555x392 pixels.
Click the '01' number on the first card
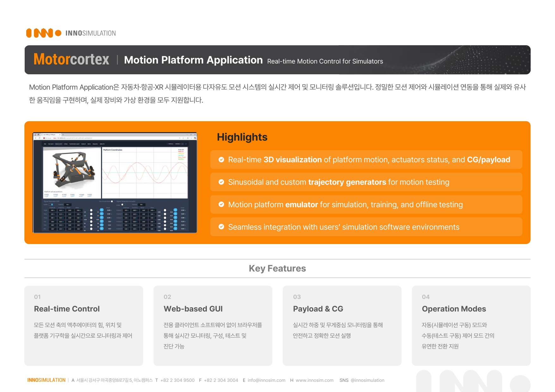click(x=37, y=297)
